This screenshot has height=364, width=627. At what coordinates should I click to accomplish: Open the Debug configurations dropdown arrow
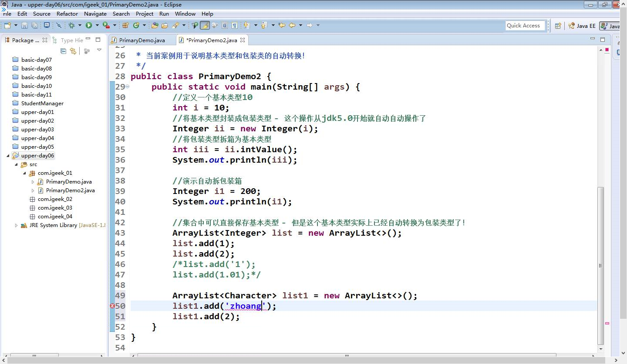pyautogui.click(x=80, y=25)
